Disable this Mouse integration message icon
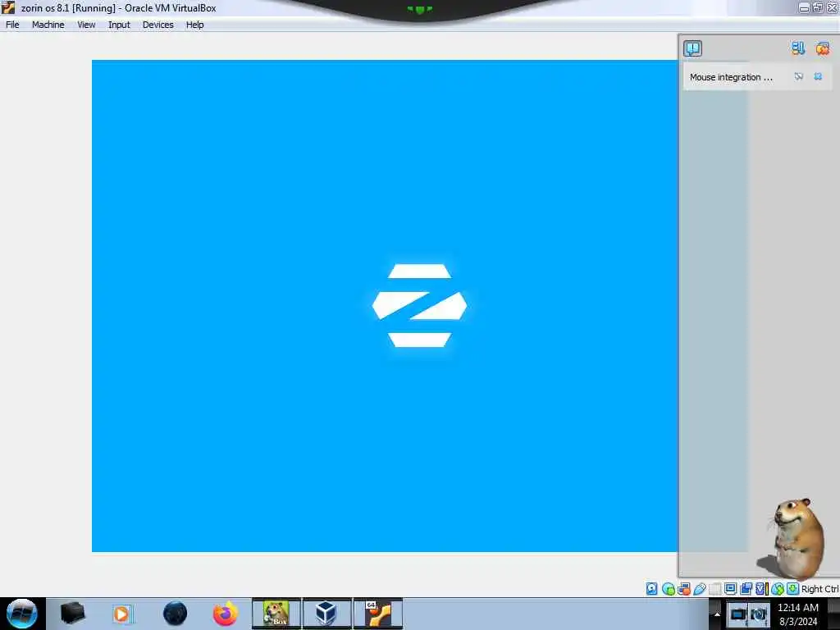This screenshot has height=630, width=840. pyautogui.click(x=799, y=76)
